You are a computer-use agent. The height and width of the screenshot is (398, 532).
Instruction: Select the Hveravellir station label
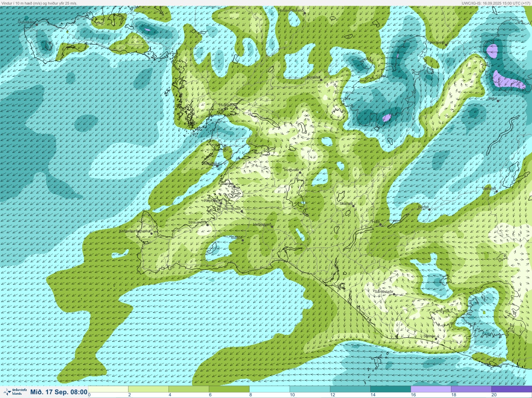tap(436, 42)
